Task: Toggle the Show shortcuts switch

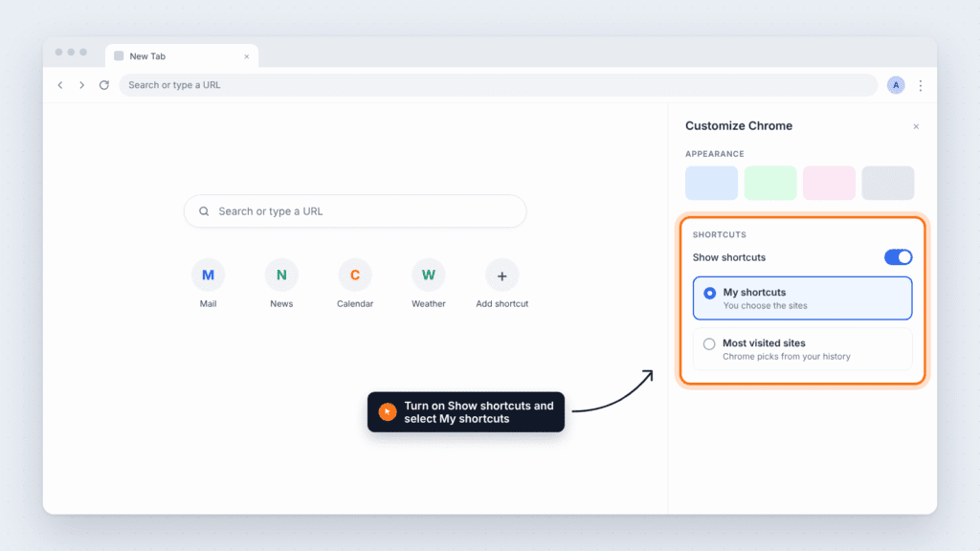Action: [898, 257]
